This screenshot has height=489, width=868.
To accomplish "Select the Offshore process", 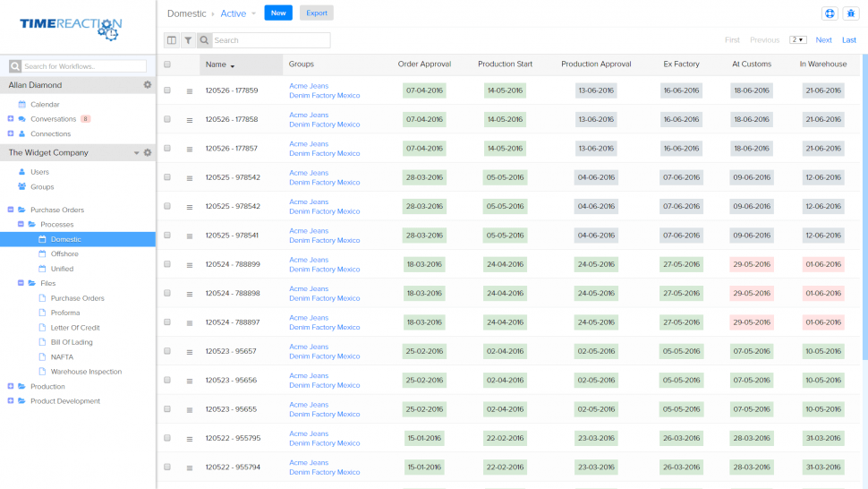I will (x=64, y=253).
